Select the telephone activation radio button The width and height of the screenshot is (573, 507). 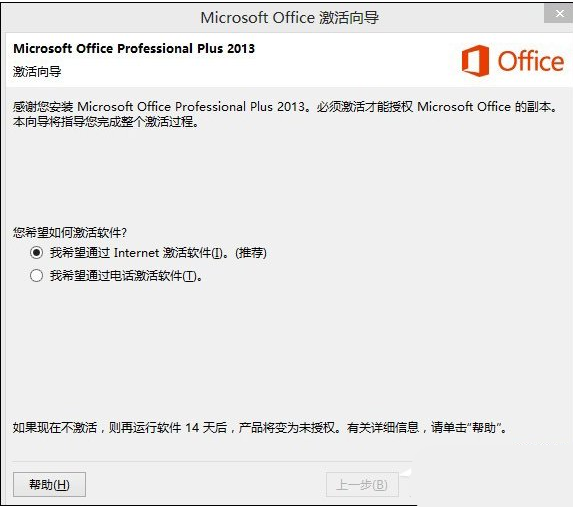coord(37,275)
